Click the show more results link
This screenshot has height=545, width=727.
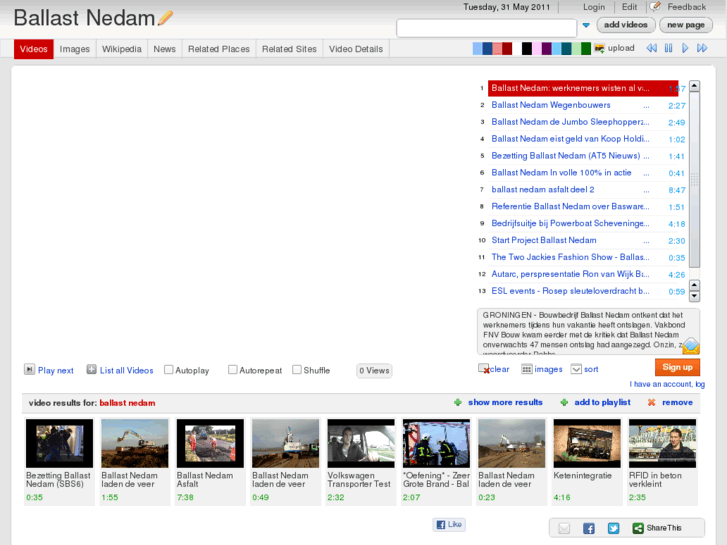point(505,402)
